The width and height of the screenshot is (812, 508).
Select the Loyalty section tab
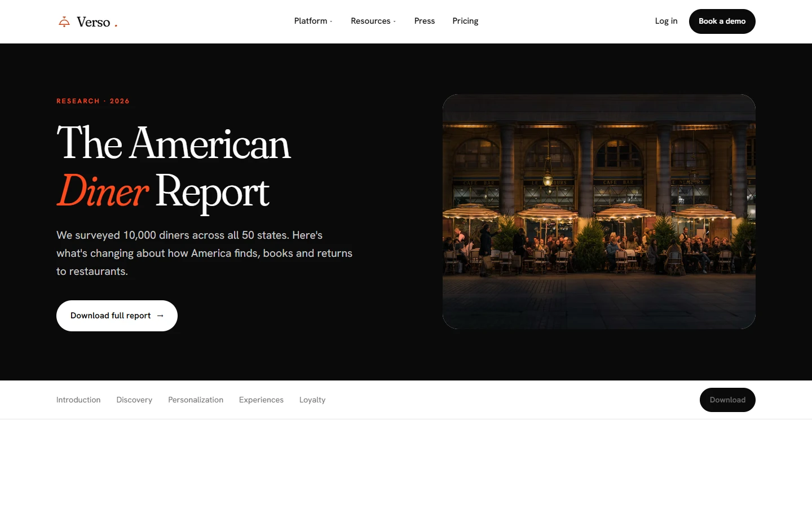tap(312, 400)
